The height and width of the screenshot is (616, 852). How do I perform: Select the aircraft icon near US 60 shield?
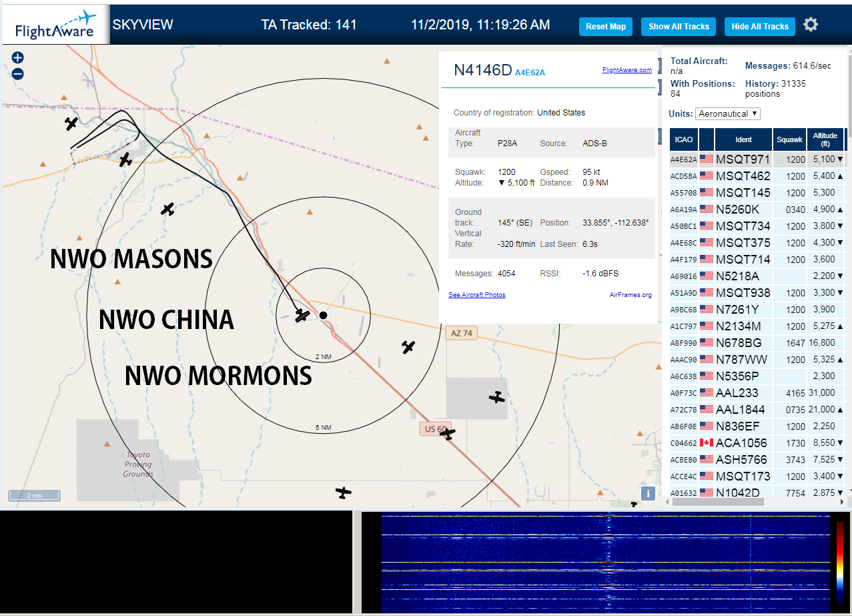pos(448,434)
